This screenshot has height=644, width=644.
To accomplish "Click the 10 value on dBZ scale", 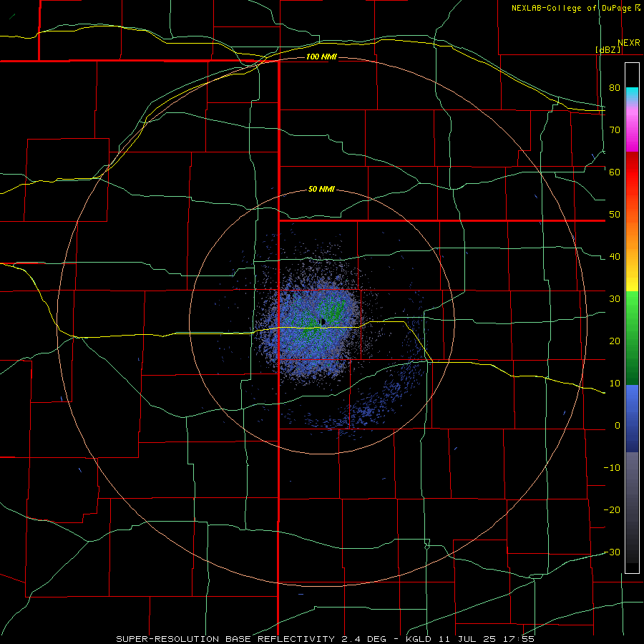I will click(615, 384).
